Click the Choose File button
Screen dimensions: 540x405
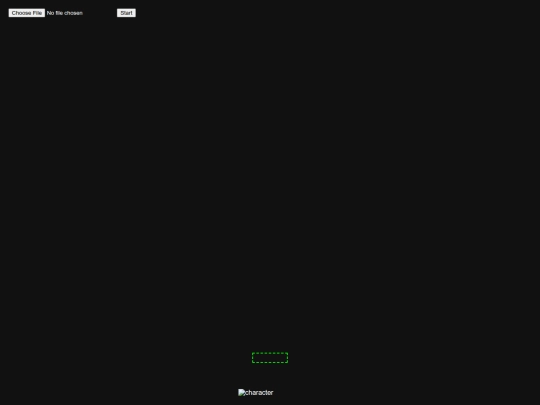coord(27,13)
